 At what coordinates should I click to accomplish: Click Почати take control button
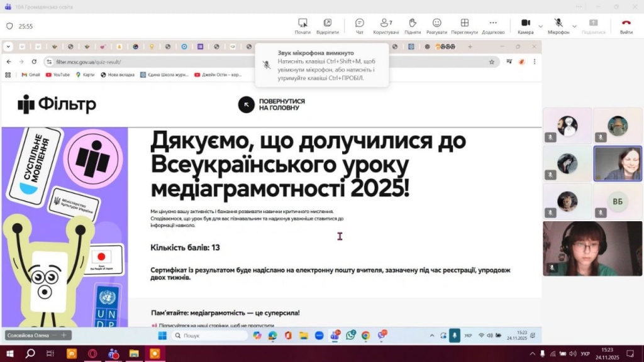click(x=303, y=26)
